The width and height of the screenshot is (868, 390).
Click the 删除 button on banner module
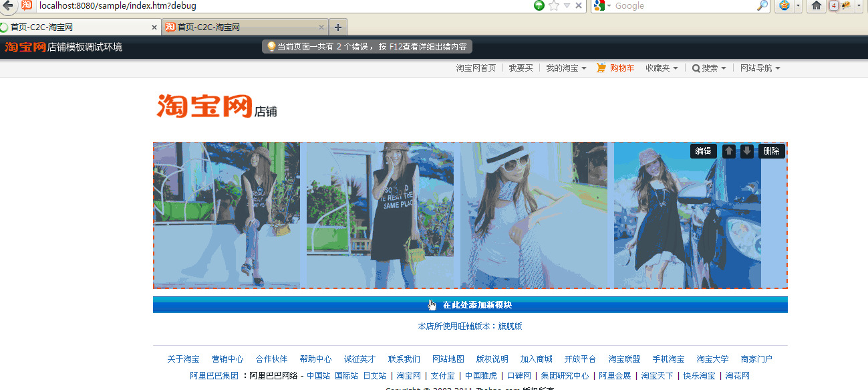coord(771,151)
